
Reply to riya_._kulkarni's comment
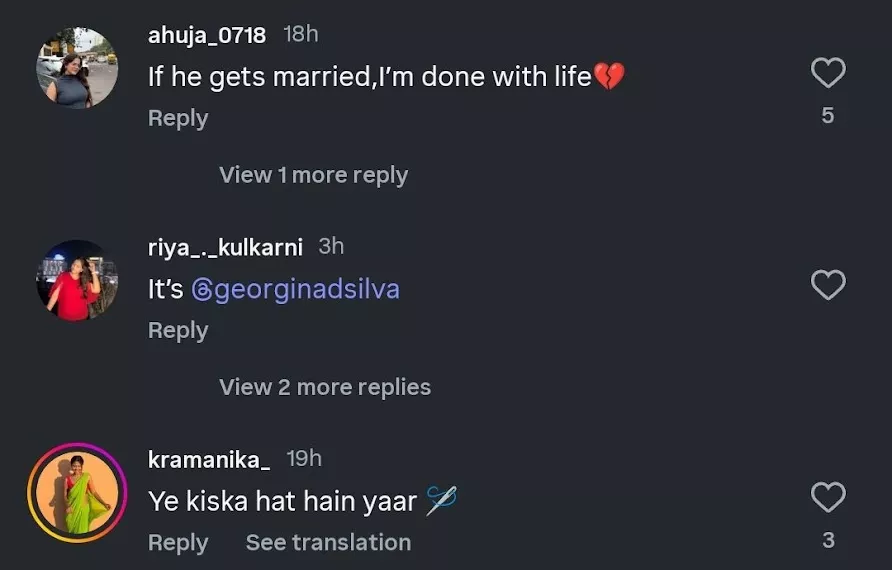(x=178, y=330)
